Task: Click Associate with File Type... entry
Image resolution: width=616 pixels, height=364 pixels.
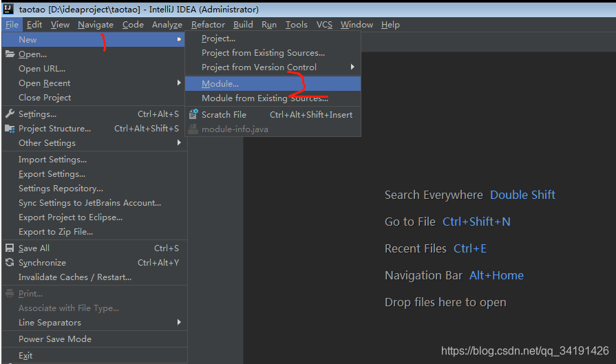Action: point(93,308)
